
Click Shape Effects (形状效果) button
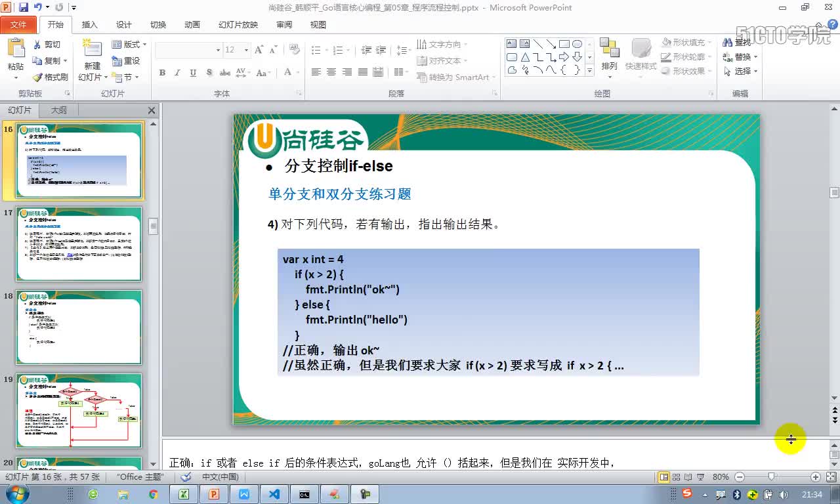click(x=686, y=72)
